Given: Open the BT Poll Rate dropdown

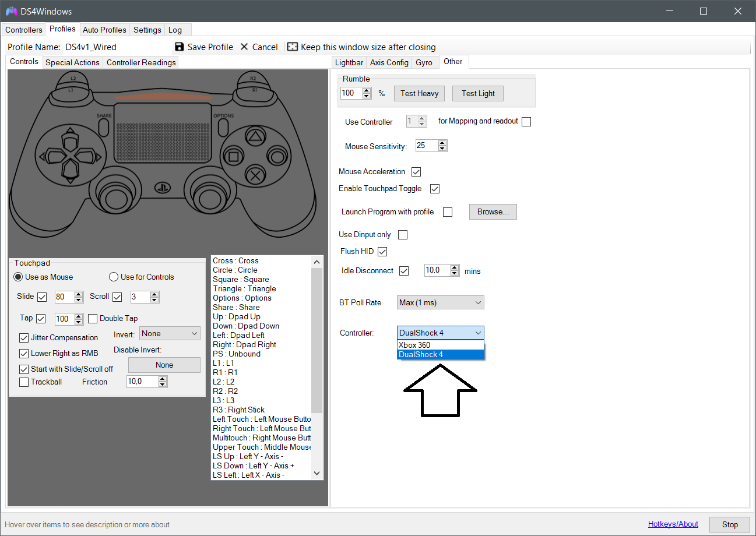Looking at the screenshot, I should [441, 303].
